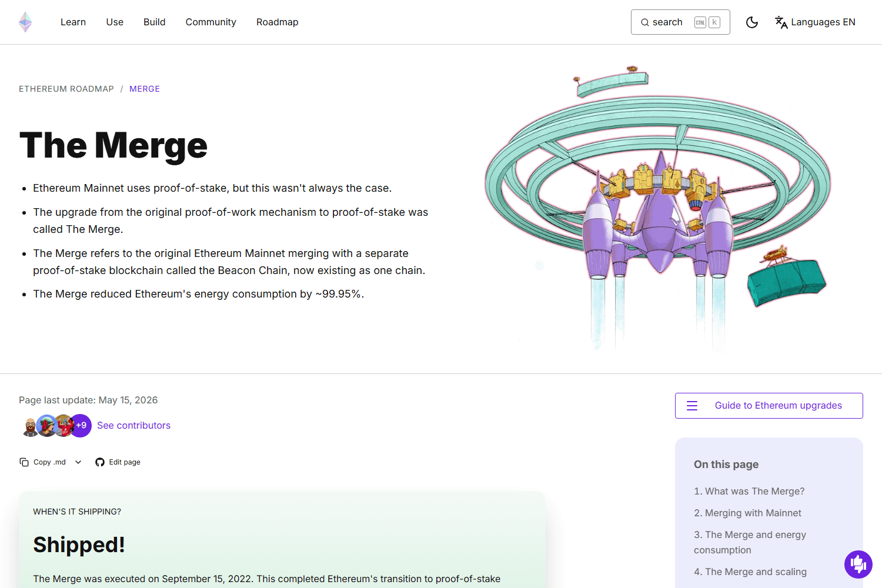Click the 'The Merge' page title
The height and width of the screenshot is (588, 882).
pyautogui.click(x=113, y=145)
